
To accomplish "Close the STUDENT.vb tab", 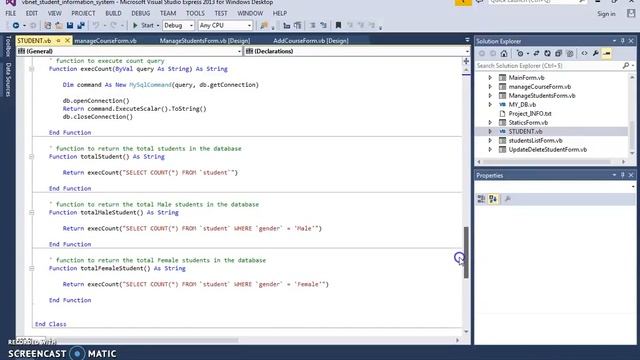I will [x=67, y=40].
